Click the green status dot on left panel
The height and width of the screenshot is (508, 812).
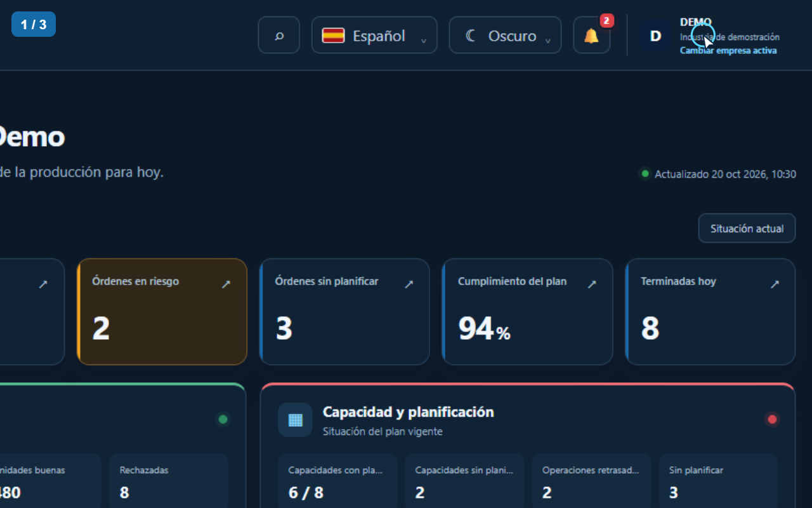coord(223,419)
